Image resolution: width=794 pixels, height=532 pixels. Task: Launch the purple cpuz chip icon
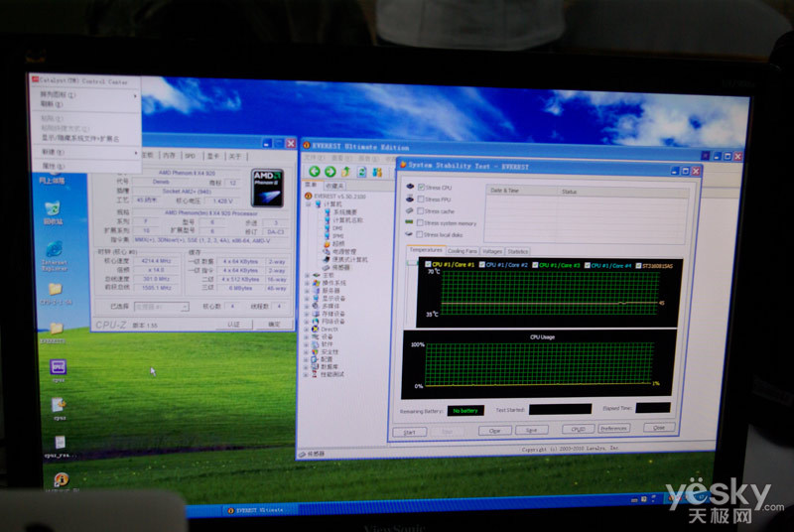(x=59, y=366)
